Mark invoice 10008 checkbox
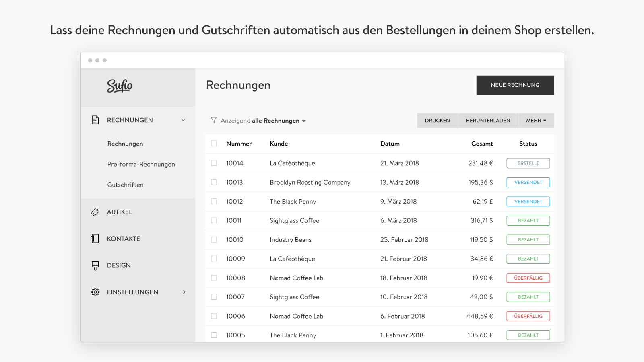Image resolution: width=644 pixels, height=362 pixels. pos(214,278)
